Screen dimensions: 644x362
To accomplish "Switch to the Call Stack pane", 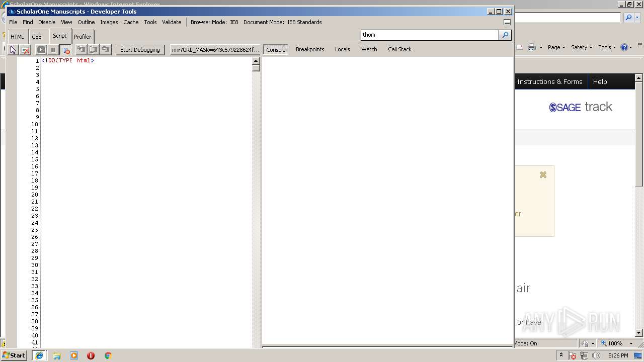I will [399, 49].
